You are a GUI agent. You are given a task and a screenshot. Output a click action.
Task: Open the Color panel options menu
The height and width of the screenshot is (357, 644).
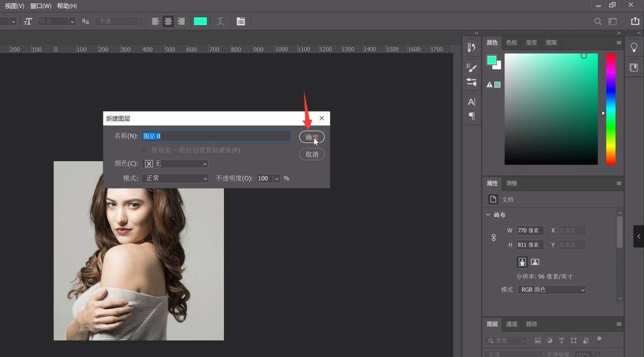pyautogui.click(x=618, y=43)
